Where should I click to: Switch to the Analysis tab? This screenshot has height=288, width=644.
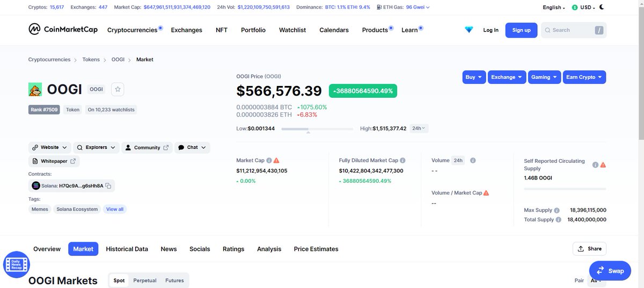269,249
